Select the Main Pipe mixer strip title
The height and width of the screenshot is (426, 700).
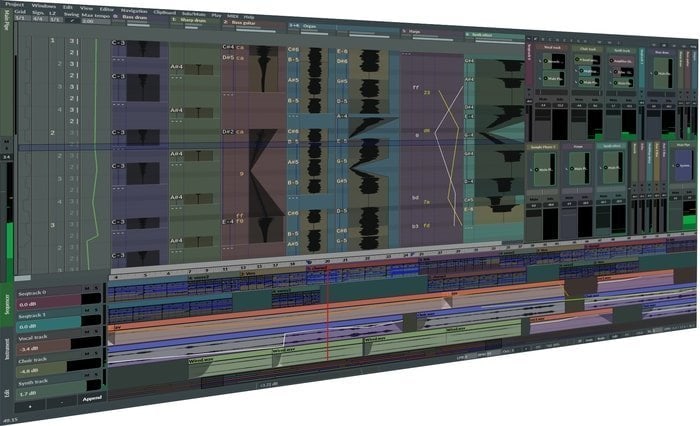coord(683,145)
